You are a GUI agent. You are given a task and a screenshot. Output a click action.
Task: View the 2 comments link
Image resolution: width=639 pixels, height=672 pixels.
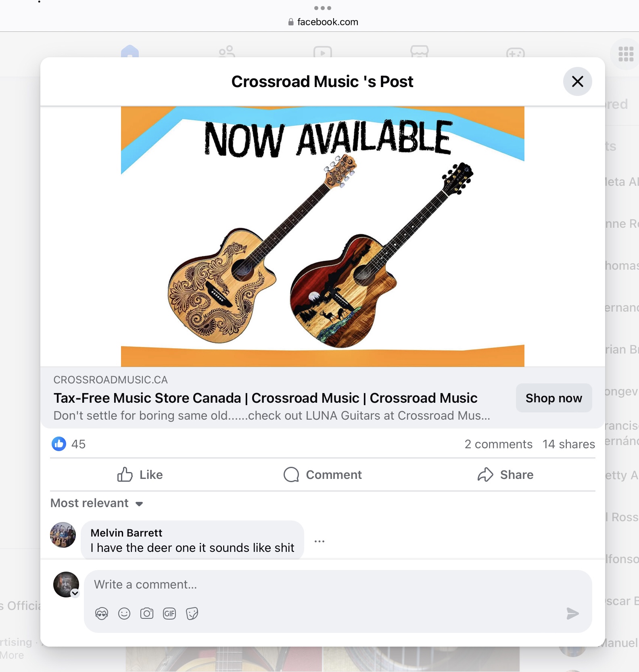point(498,444)
